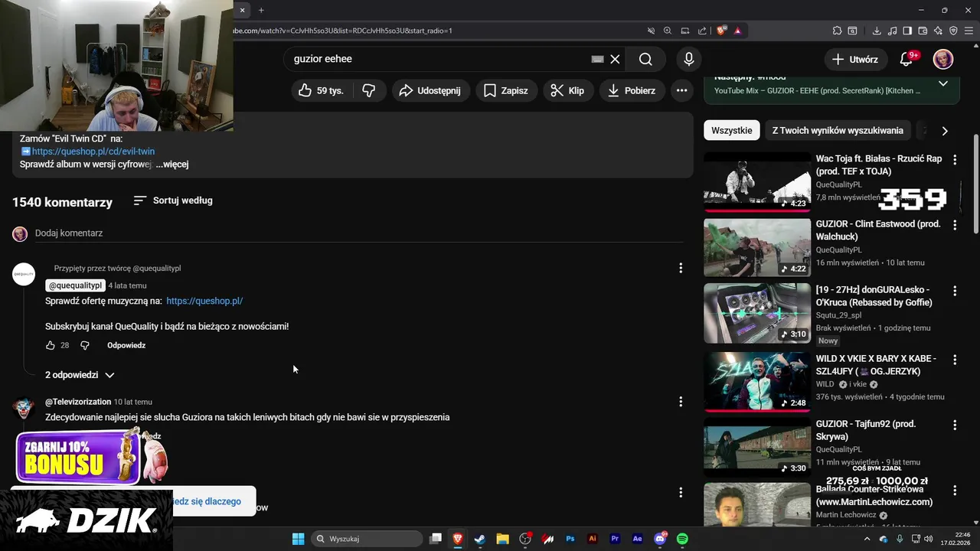This screenshot has width=980, height=551.
Task: Open the Brave Shields lion icon
Action: [x=721, y=31]
